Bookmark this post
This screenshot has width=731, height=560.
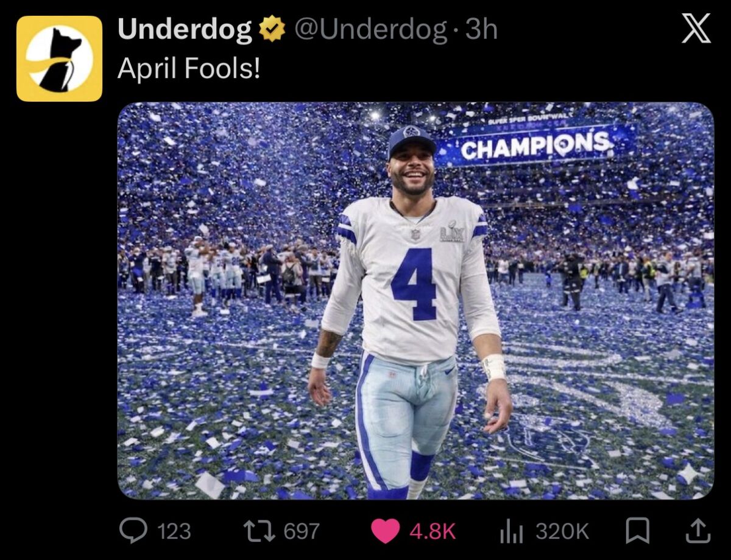click(637, 531)
